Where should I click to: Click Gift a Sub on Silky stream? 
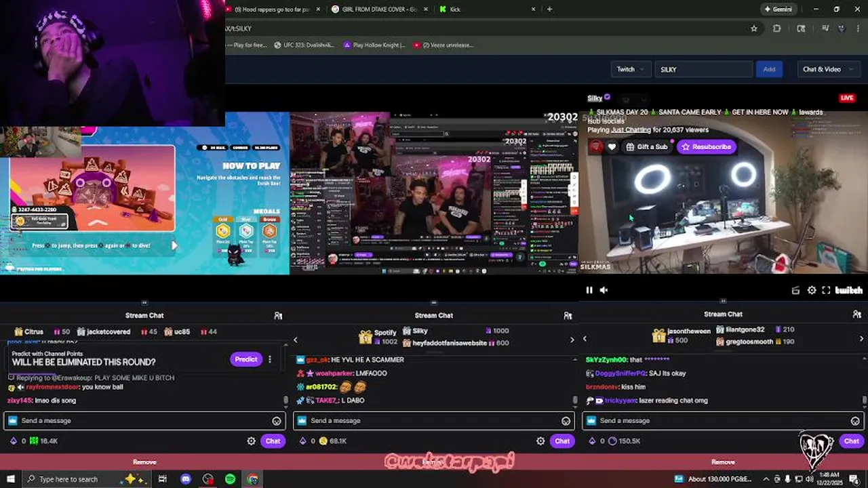tap(647, 146)
